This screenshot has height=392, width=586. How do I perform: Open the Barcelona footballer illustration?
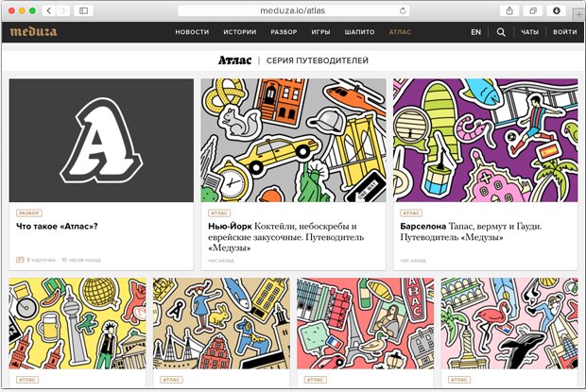[x=486, y=141]
